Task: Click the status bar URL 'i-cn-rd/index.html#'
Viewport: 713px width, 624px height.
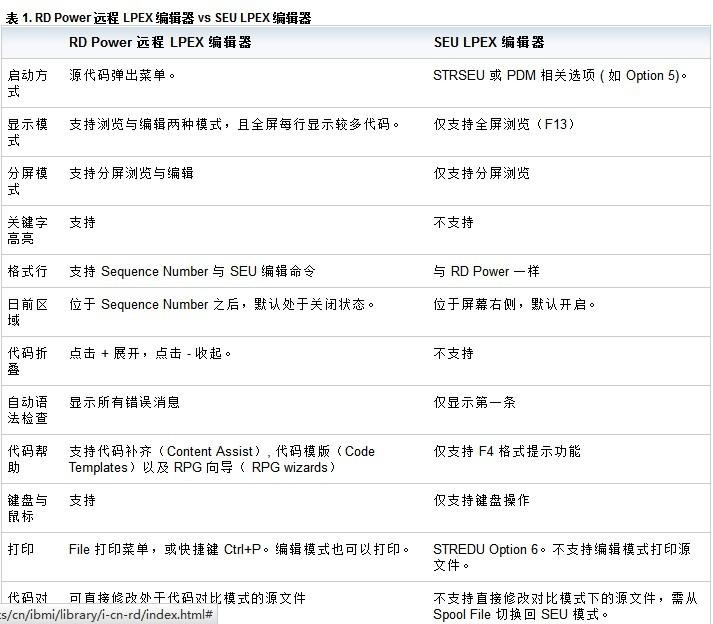Action: (x=156, y=615)
